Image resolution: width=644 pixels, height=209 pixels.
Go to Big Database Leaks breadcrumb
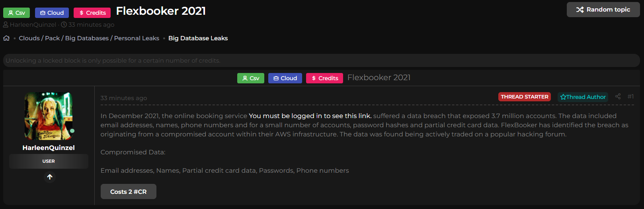198,38
